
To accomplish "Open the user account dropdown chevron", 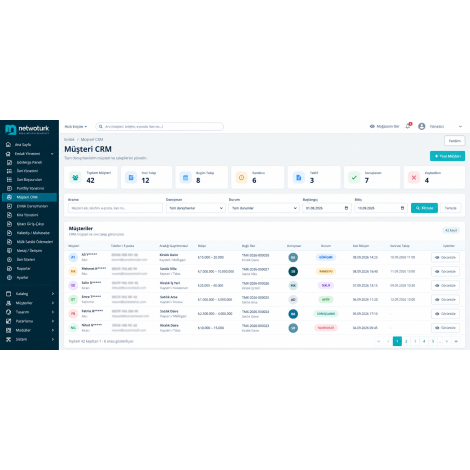I will point(460,127).
